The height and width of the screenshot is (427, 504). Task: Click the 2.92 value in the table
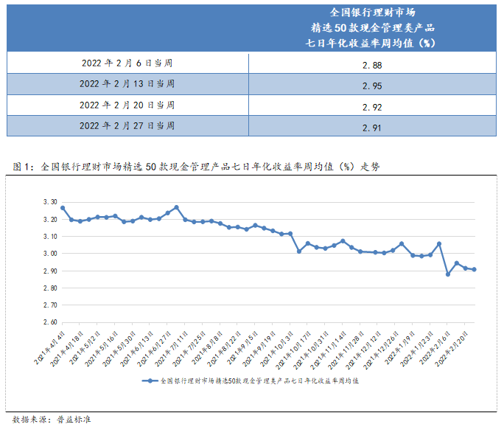coord(371,106)
